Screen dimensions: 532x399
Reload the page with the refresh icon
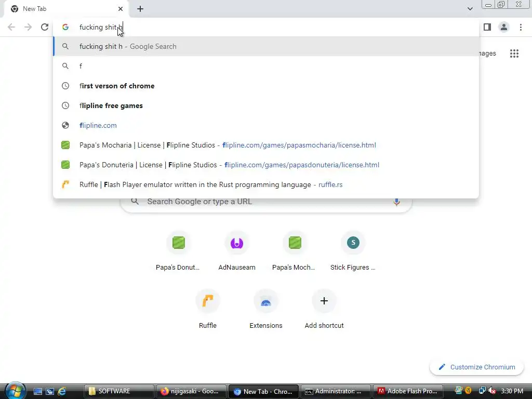pos(45,27)
